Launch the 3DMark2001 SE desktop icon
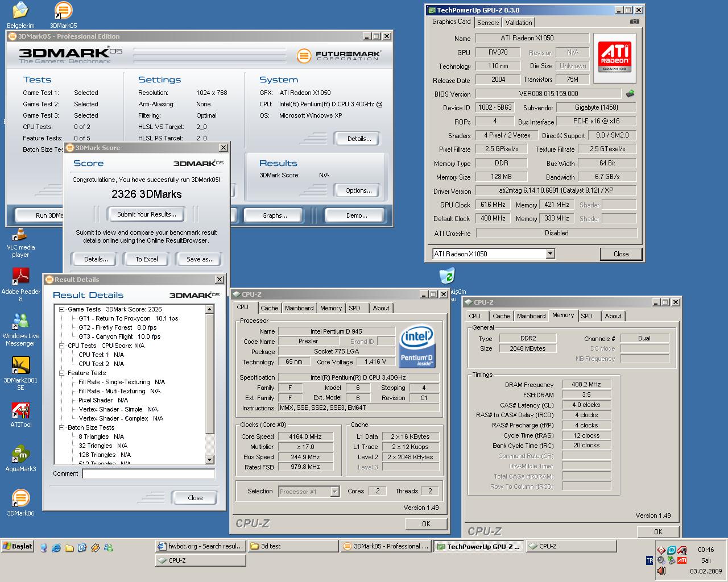Viewport: 728px width, 582px height. [x=20, y=373]
